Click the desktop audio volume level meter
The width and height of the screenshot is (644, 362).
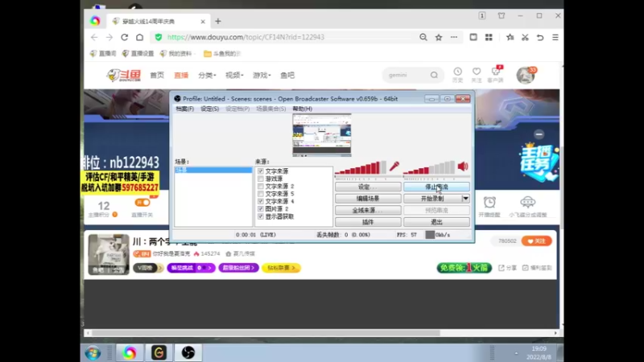(x=429, y=167)
